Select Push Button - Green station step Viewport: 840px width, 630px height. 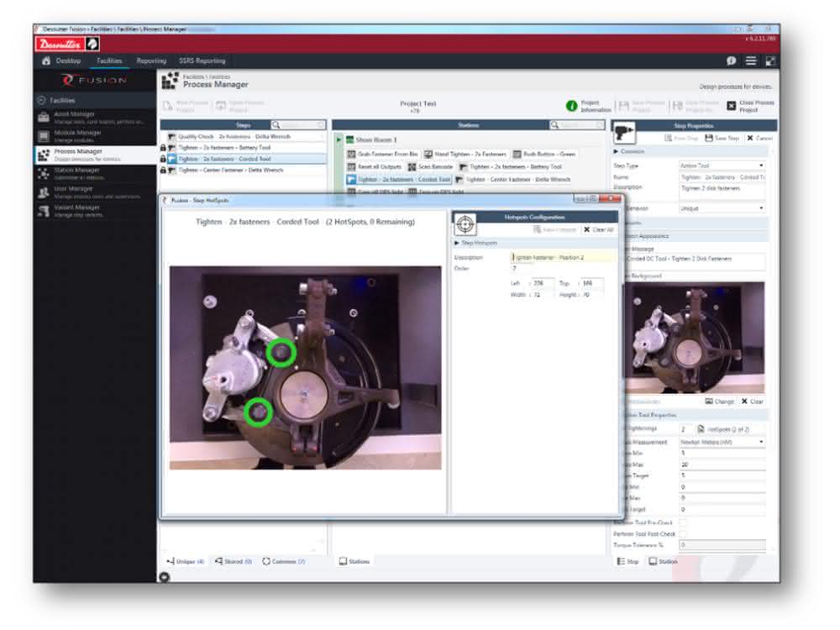click(x=544, y=155)
